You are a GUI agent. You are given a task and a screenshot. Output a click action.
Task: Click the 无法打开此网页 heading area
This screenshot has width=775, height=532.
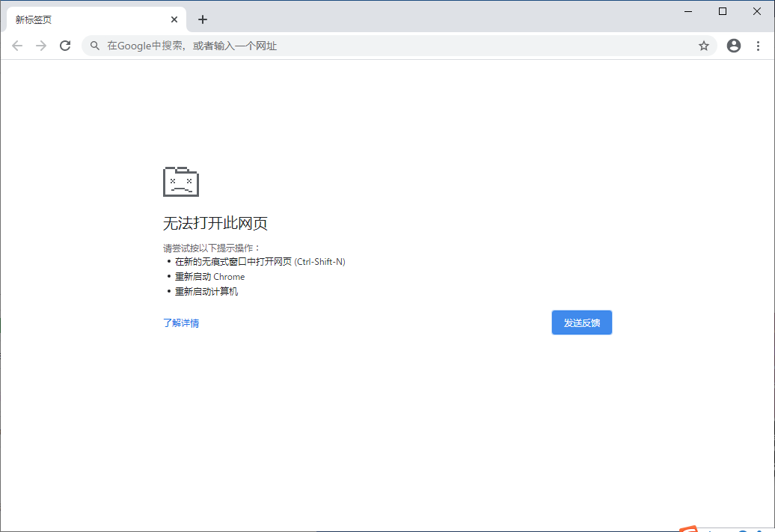(x=215, y=223)
